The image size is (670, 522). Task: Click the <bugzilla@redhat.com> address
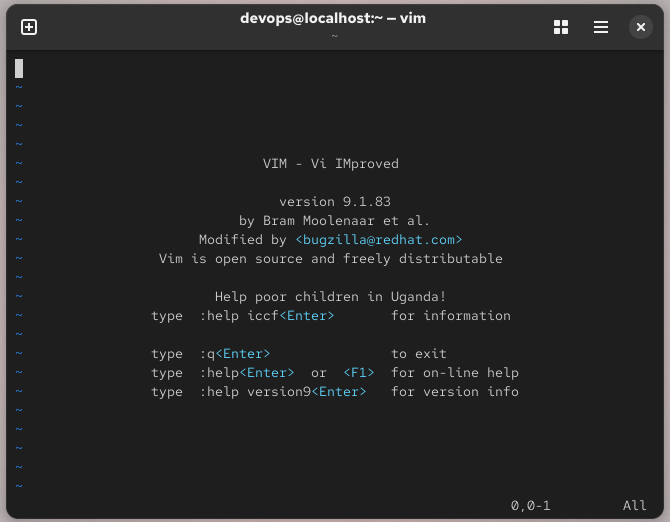[378, 240]
